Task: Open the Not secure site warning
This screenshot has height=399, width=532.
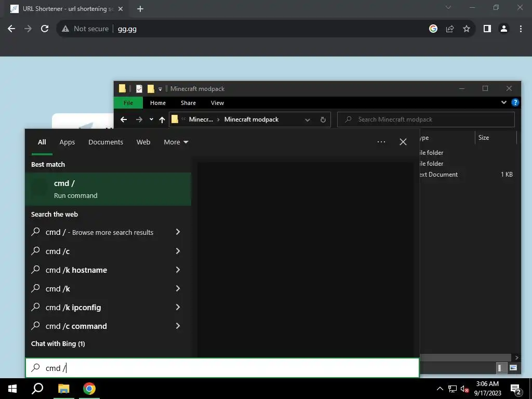Action: click(x=85, y=29)
